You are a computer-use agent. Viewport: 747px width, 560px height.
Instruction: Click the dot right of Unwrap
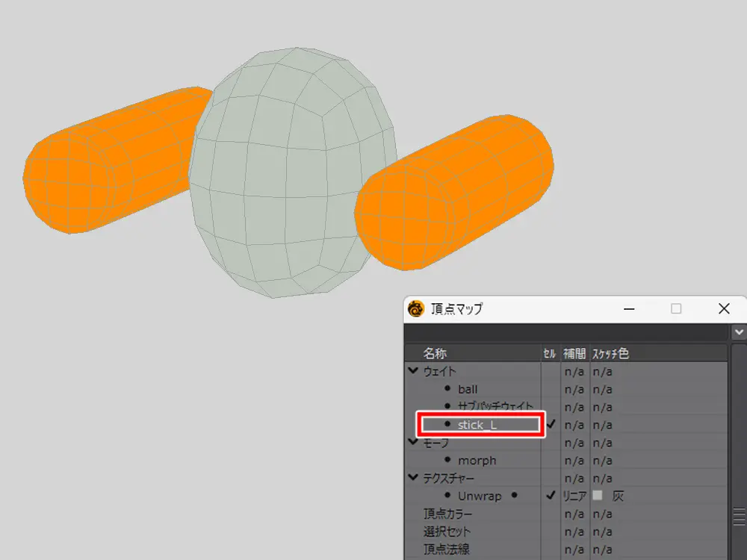(x=514, y=496)
